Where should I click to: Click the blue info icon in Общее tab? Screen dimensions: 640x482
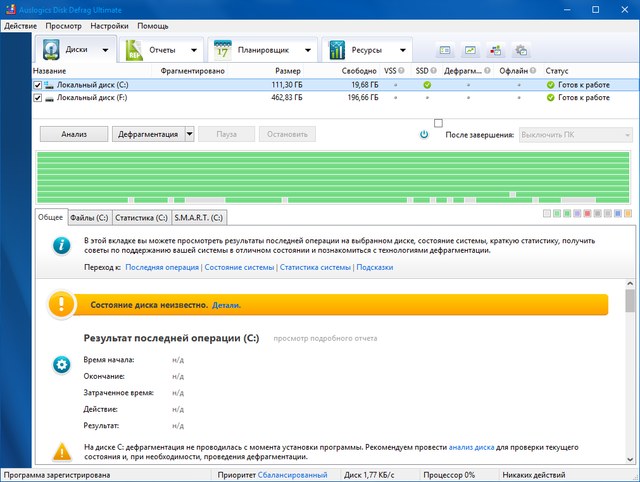click(62, 246)
